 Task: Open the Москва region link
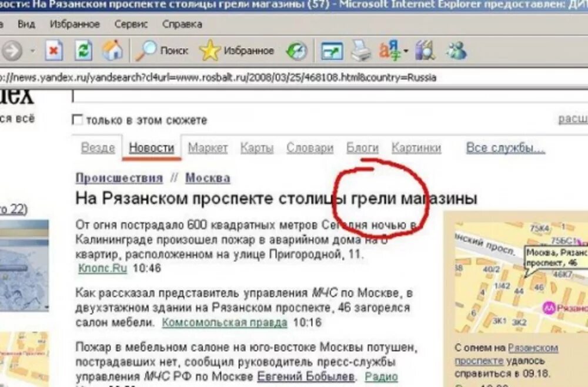[x=208, y=177]
